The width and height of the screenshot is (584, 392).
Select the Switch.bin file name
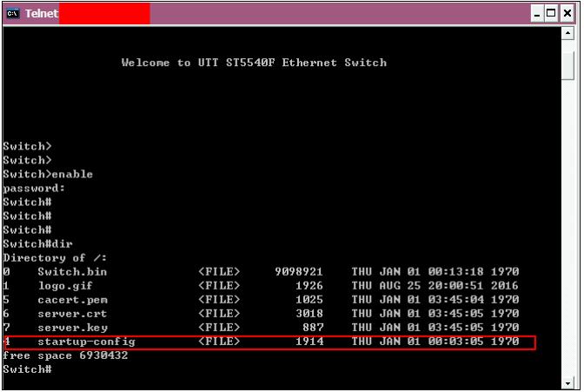(x=72, y=272)
